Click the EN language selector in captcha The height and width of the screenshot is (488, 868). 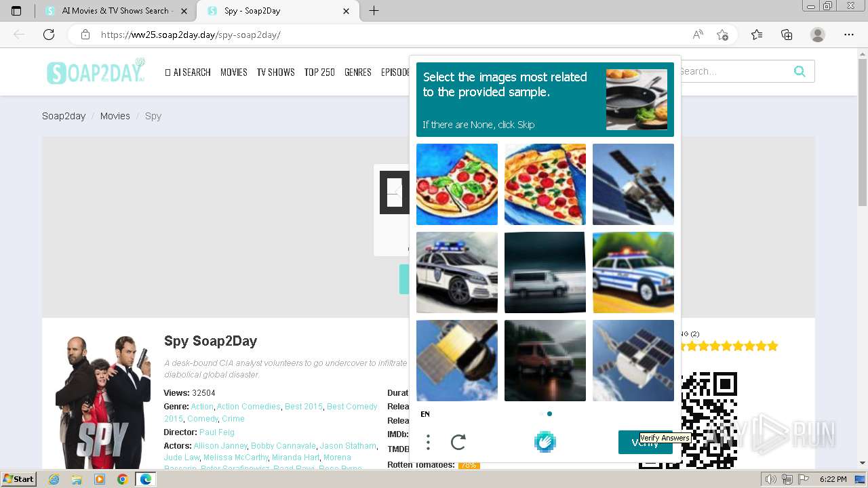click(x=425, y=414)
